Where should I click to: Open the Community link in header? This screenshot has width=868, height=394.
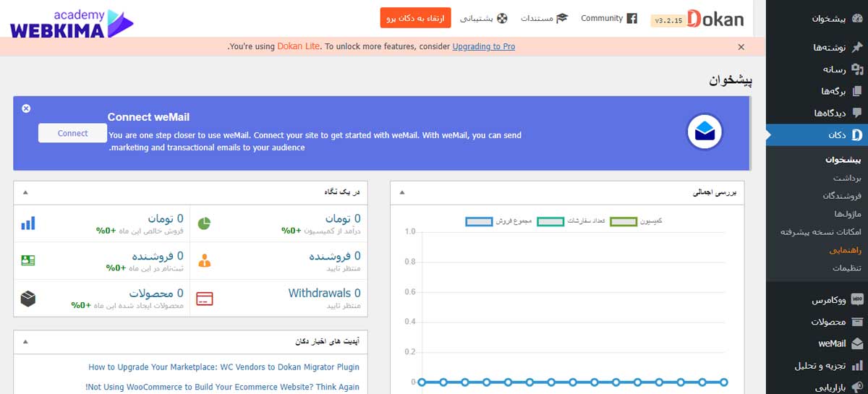pos(602,18)
